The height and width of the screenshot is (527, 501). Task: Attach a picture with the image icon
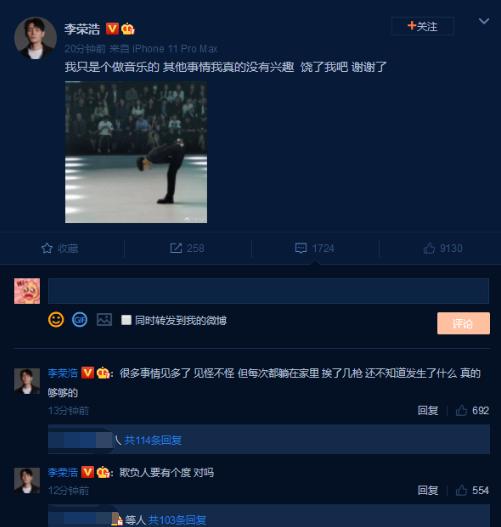[104, 320]
